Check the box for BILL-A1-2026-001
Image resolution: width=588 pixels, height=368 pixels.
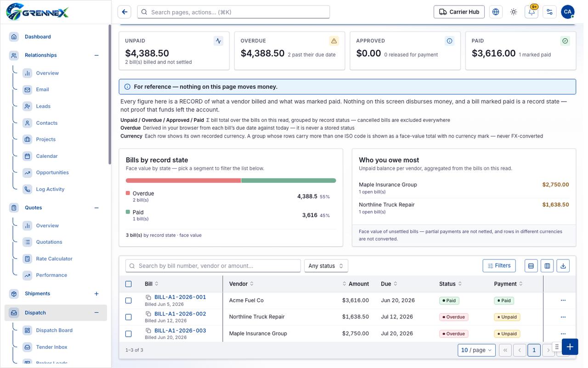[x=129, y=300]
